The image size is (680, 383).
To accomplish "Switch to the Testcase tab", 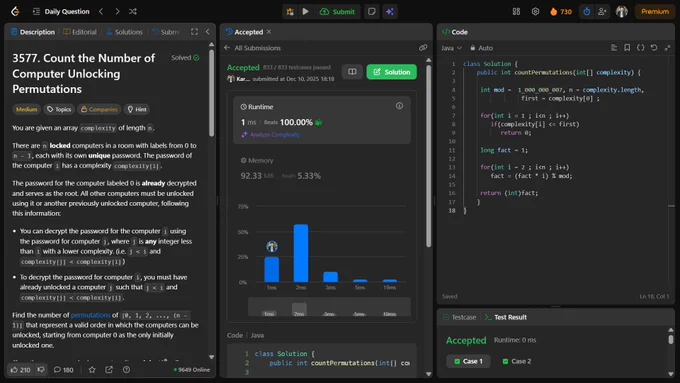I will pos(459,318).
